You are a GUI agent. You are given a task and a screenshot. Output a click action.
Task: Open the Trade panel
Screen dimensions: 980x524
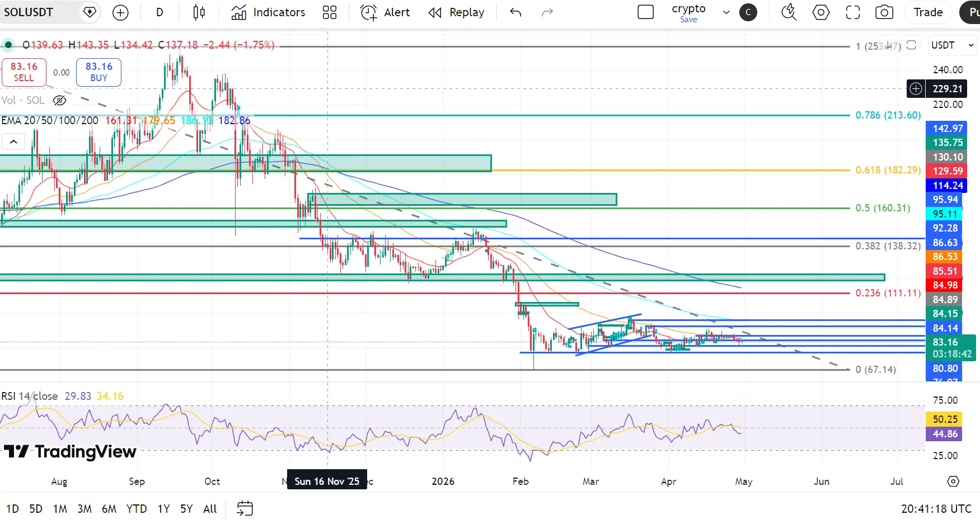pos(929,12)
